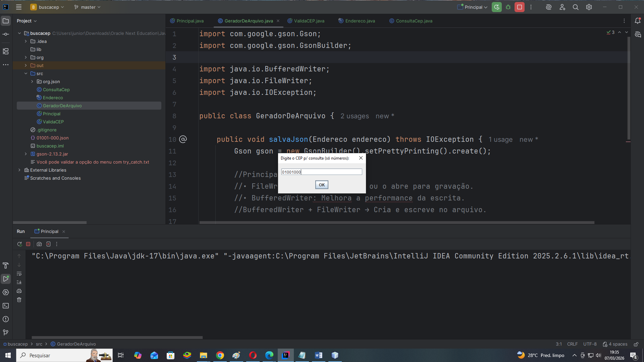Toggle read-only lock icon in status bar

636,344
